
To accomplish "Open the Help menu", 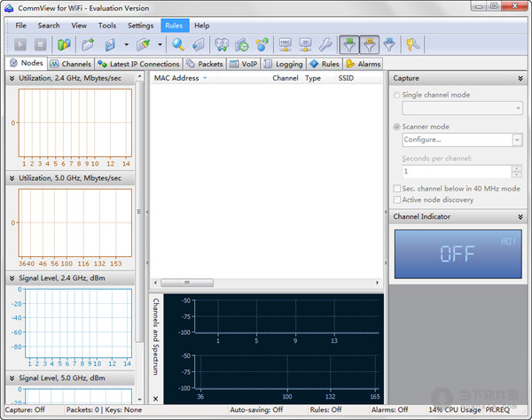I will pos(202,26).
